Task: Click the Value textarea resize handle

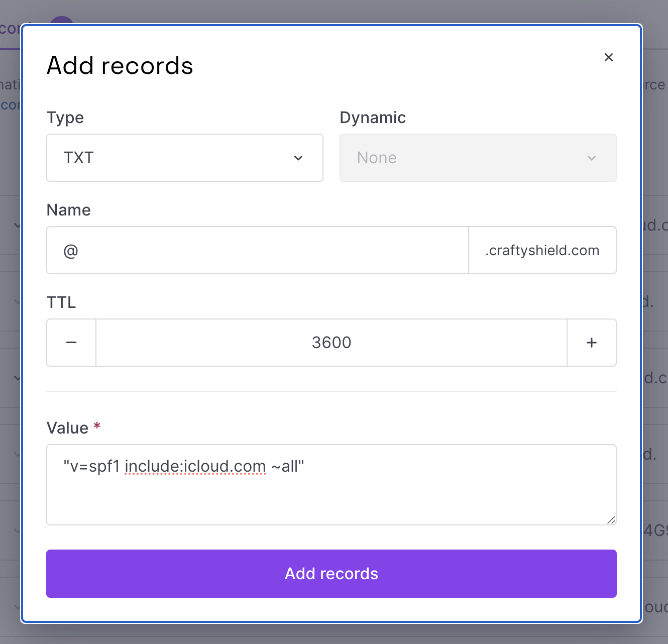Action: (x=611, y=520)
